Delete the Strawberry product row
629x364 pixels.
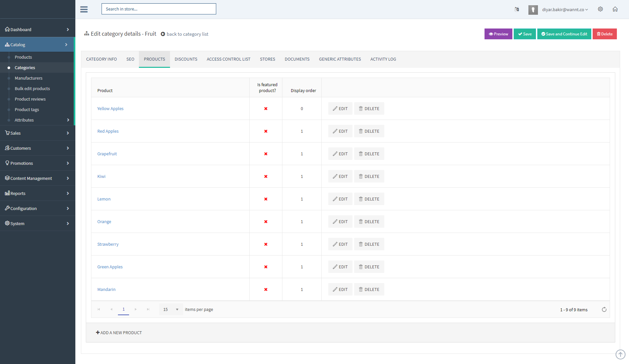(369, 244)
